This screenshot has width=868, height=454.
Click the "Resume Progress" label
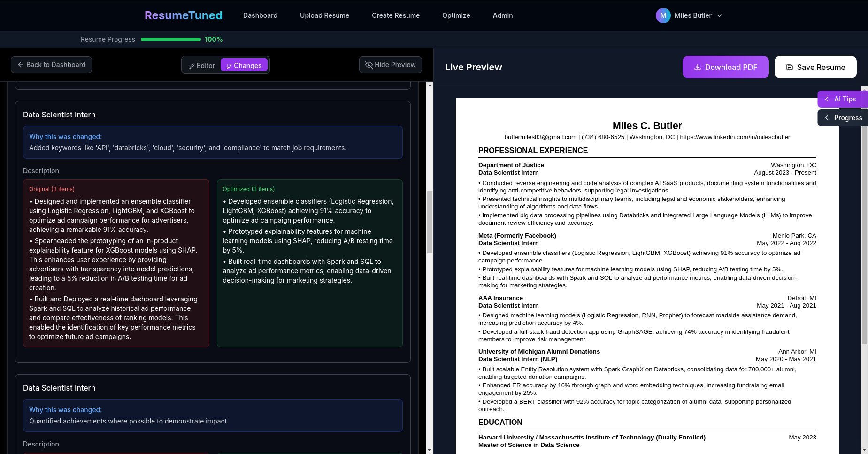[108, 39]
